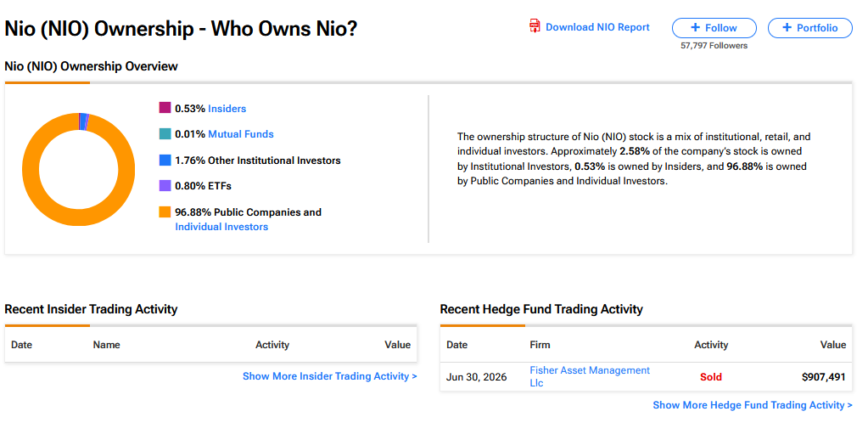Add Nio to Portfolio

[809, 28]
